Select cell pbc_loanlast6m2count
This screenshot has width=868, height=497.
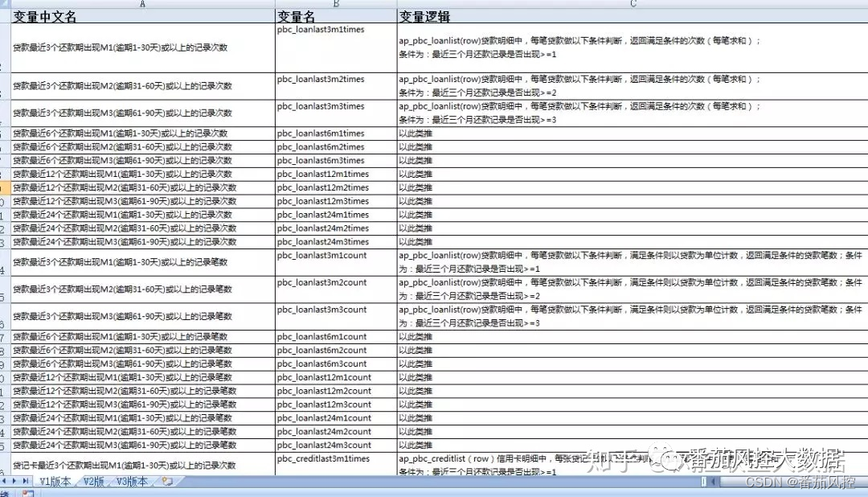click(336, 350)
